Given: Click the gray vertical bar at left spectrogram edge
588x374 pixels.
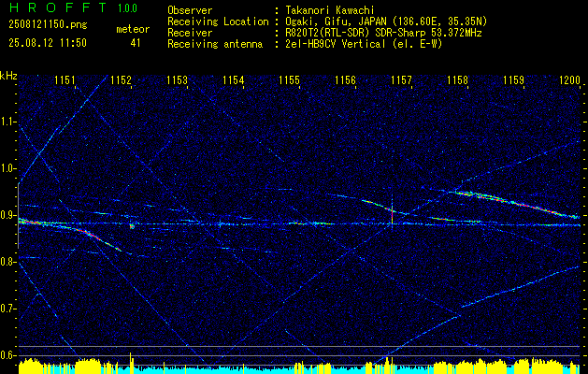Looking at the screenshot, I should 19,216.
